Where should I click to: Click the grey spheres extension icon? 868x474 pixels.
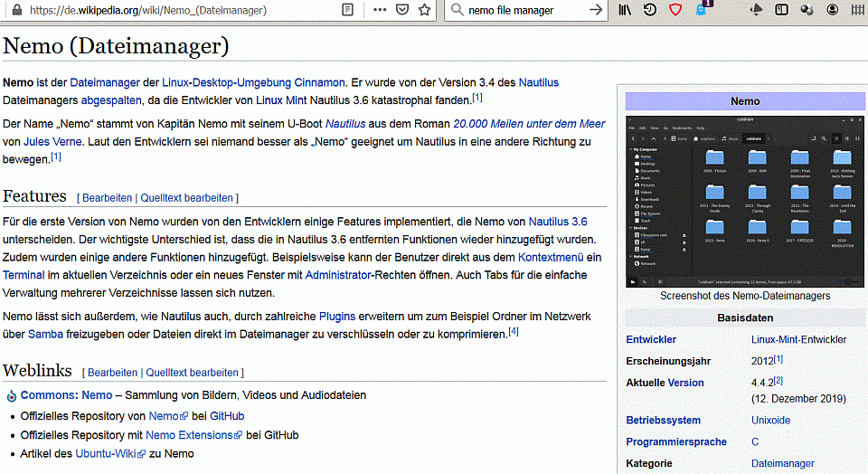(807, 9)
